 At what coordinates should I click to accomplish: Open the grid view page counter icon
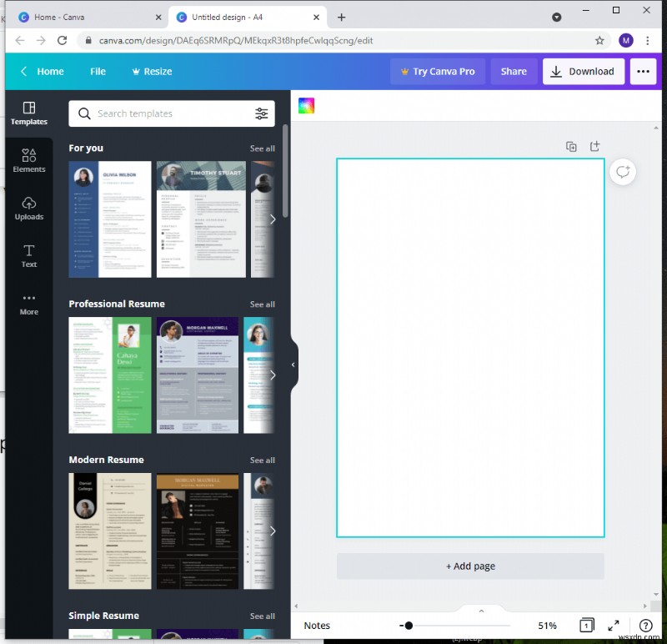pyautogui.click(x=587, y=626)
